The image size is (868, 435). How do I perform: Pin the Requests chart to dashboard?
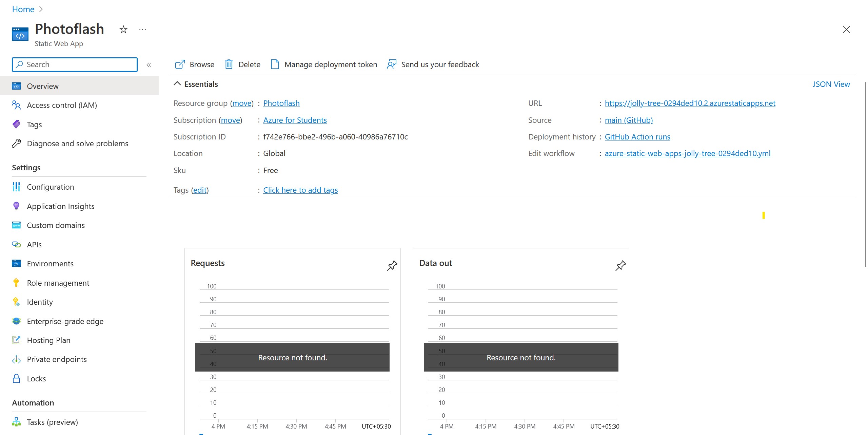coord(392,265)
